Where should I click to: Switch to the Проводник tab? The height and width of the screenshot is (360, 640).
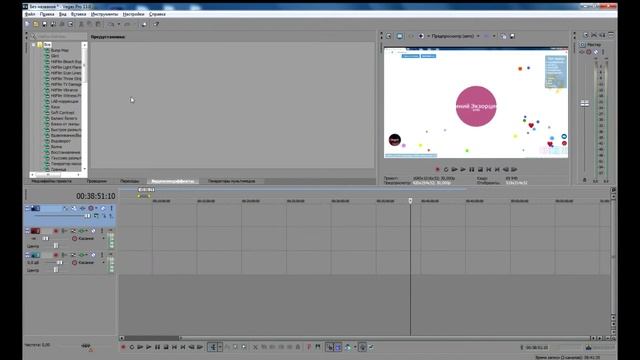pos(97,181)
